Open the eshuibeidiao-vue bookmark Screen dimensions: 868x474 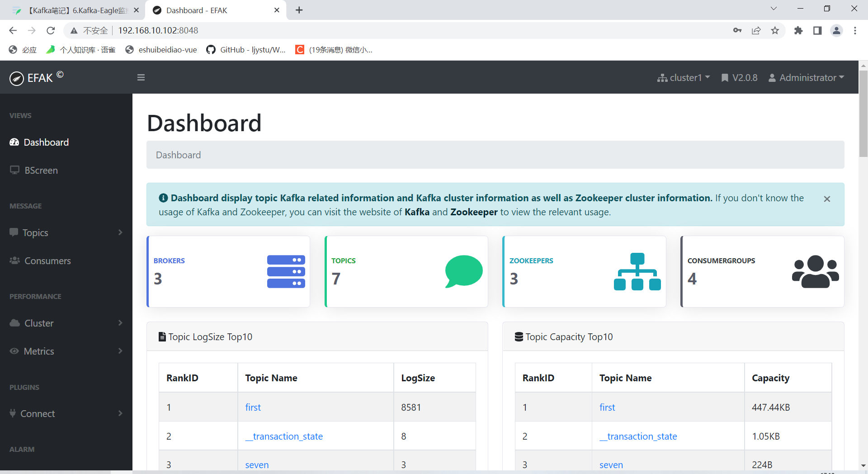161,50
